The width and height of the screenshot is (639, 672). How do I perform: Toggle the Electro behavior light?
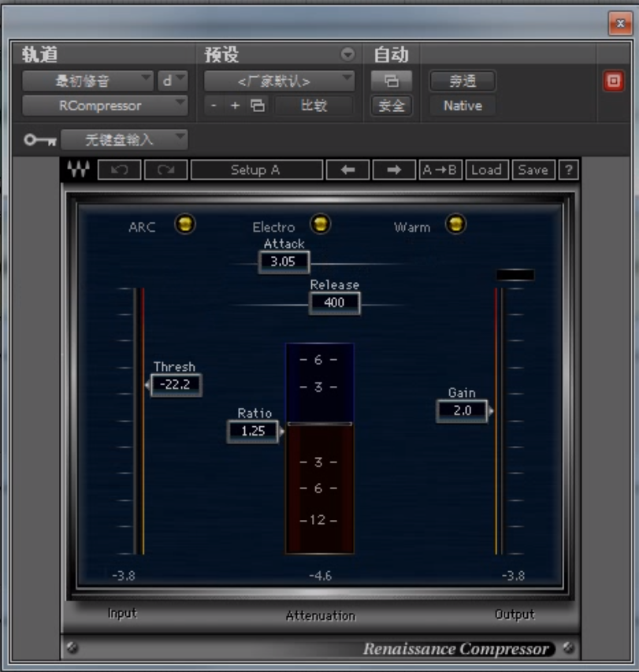tap(320, 225)
